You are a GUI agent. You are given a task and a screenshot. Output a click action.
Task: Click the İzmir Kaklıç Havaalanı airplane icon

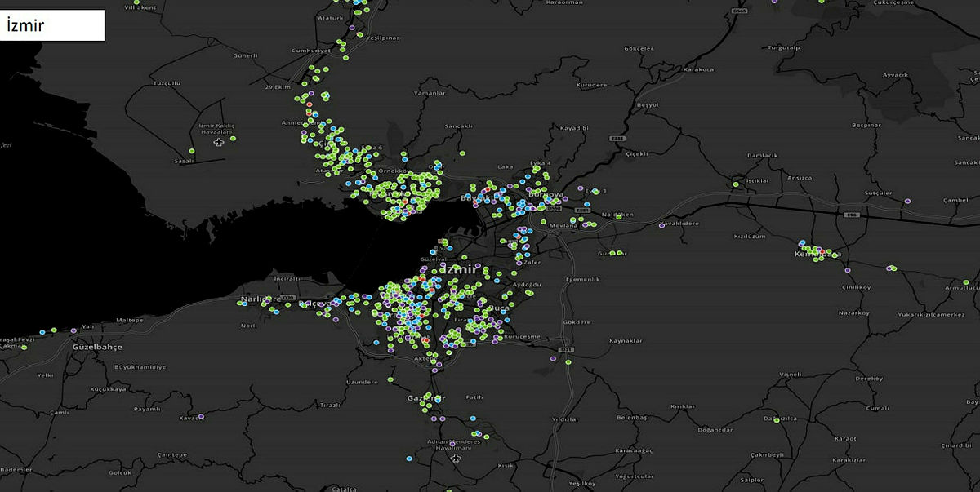point(219,143)
